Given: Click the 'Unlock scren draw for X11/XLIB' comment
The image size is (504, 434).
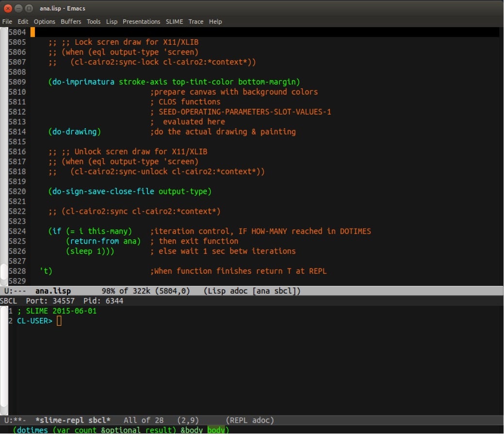Looking at the screenshot, I should 141,152.
